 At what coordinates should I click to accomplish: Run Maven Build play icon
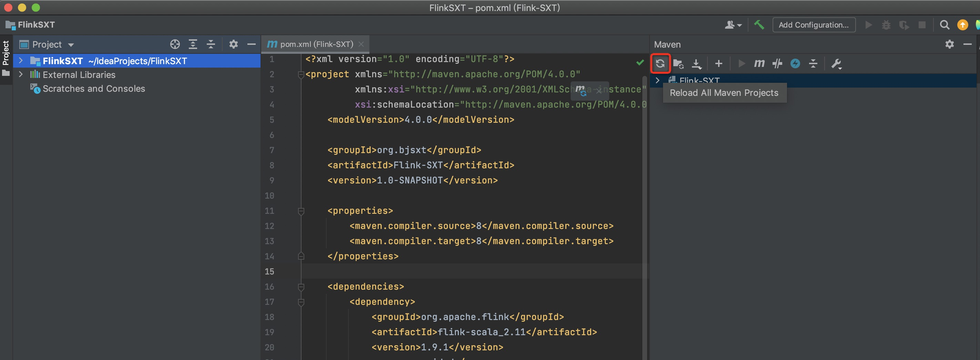pos(741,63)
